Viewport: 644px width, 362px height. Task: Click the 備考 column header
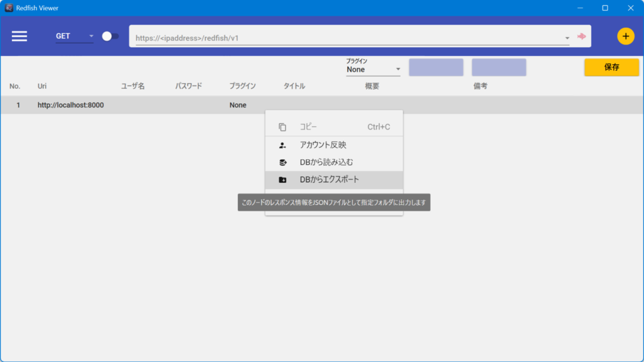tap(480, 86)
